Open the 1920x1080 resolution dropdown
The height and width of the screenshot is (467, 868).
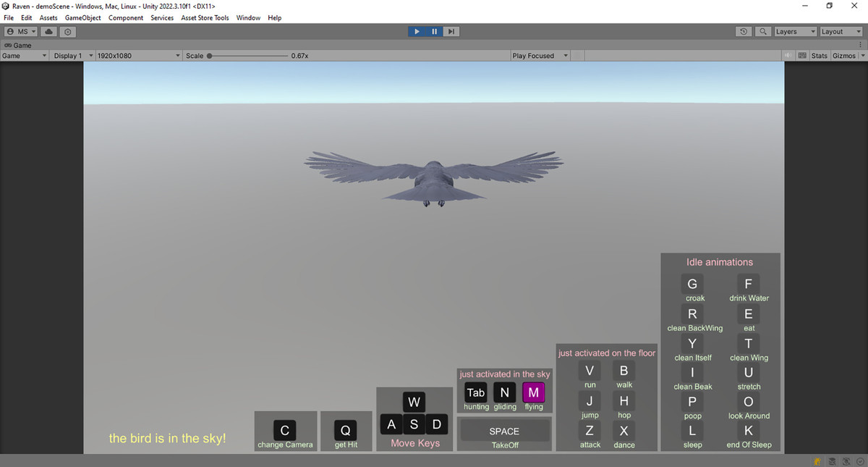[139, 56]
